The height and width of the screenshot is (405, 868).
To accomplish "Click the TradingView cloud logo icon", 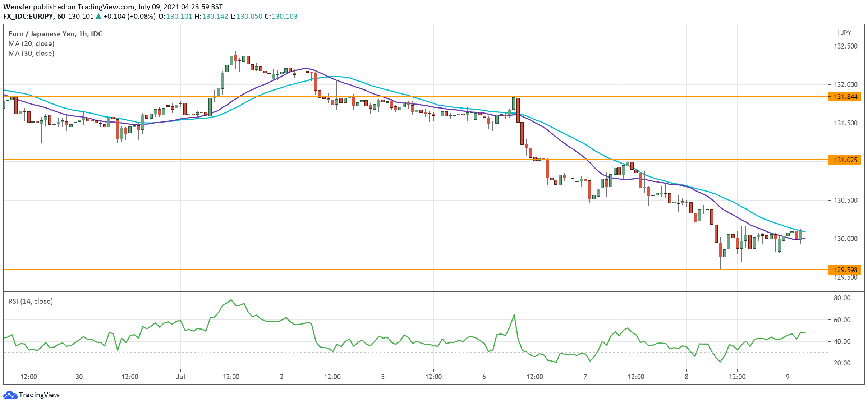I will pos(10,395).
